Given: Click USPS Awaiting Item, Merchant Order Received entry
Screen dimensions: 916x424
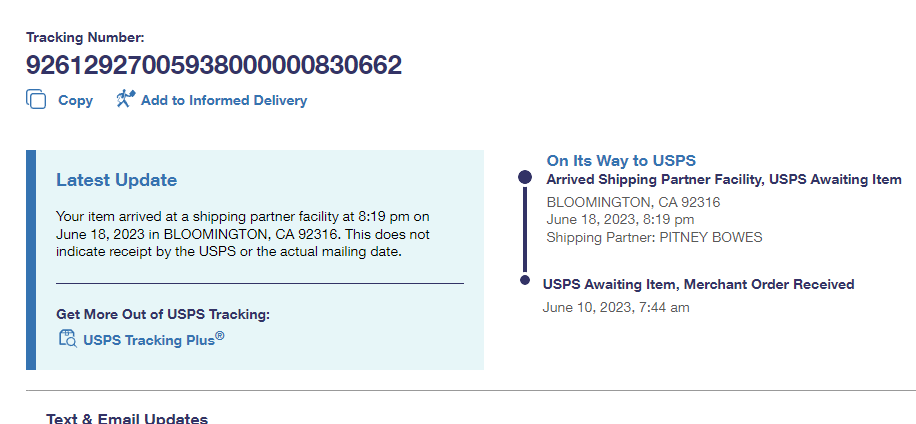Looking at the screenshot, I should click(698, 284).
